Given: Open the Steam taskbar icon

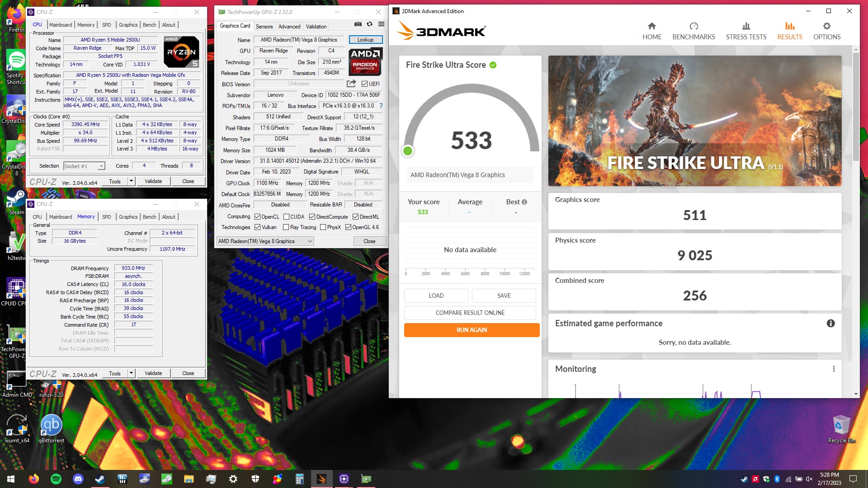Looking at the screenshot, I should (100, 479).
